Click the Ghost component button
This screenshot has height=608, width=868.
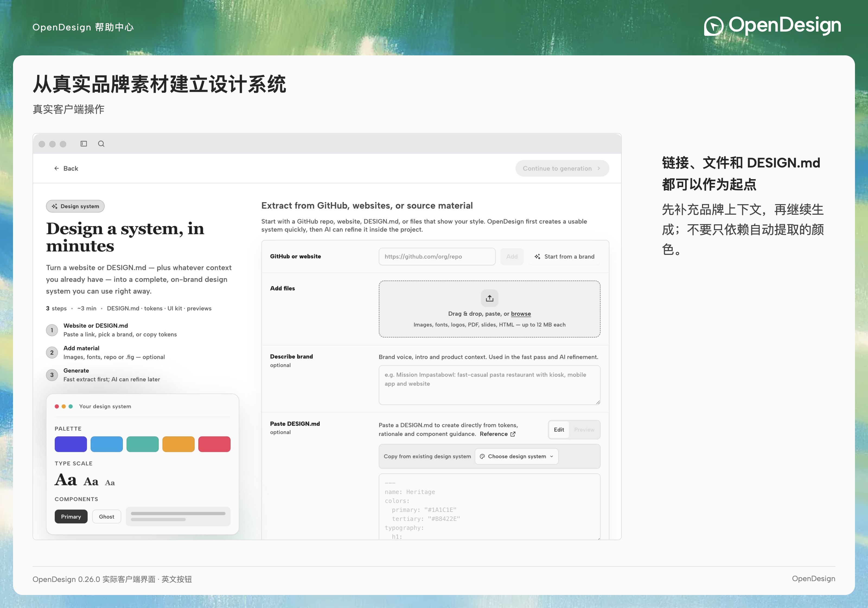[107, 517]
